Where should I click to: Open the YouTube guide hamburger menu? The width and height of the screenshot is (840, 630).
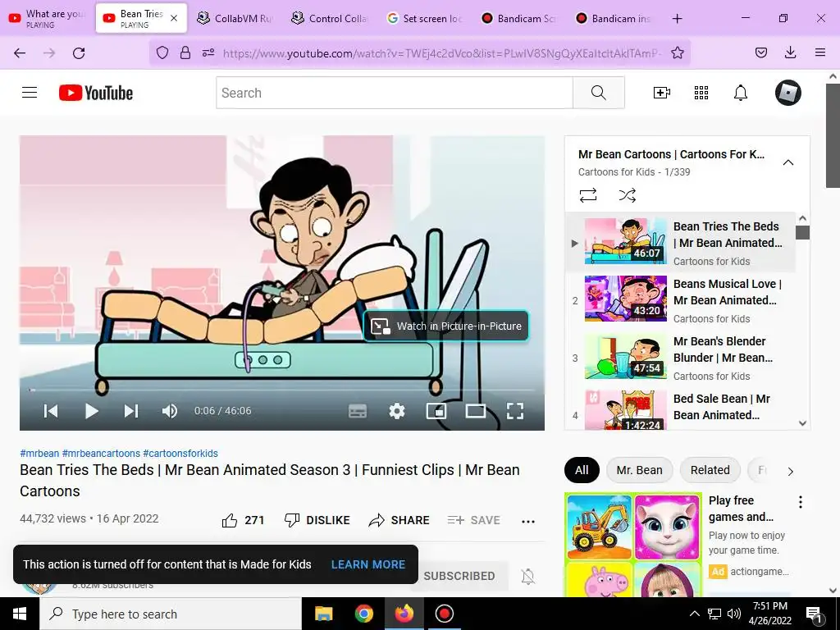[30, 93]
